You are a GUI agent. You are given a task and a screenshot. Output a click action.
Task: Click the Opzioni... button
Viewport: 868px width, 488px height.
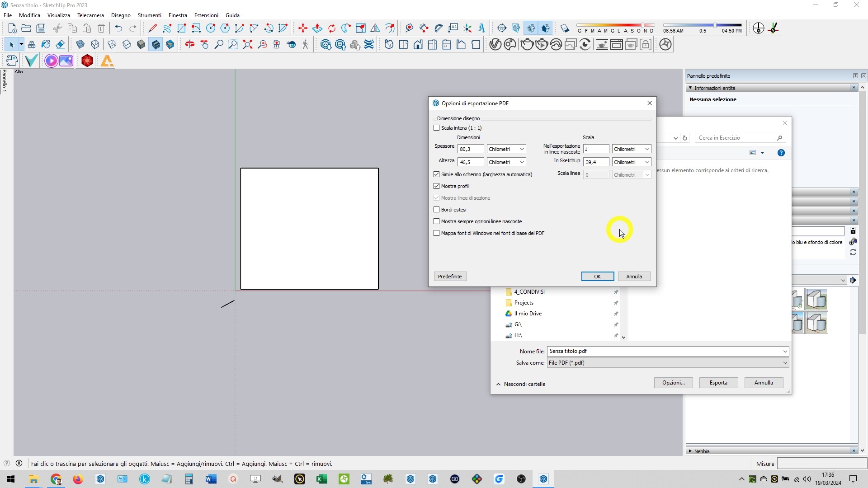pos(674,383)
